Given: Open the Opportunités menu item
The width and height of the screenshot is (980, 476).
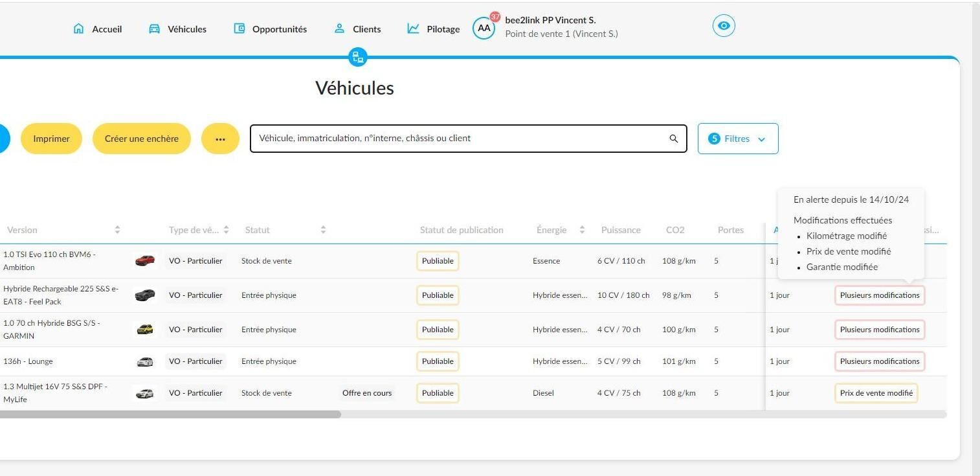Looking at the screenshot, I should (271, 29).
